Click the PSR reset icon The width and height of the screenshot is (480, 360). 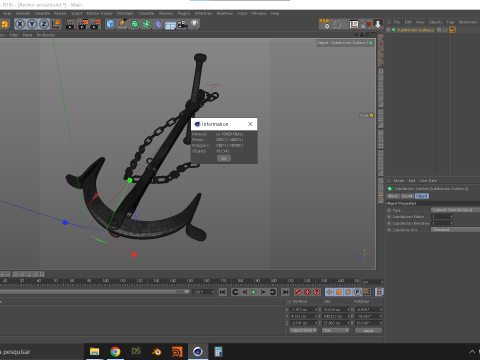pos(324,24)
